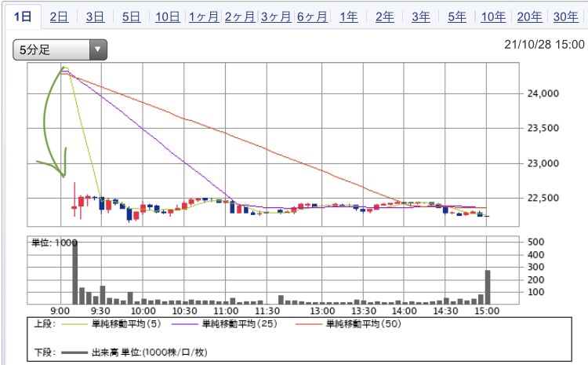
Task: Open the 30年 range tab
Action: tap(566, 16)
